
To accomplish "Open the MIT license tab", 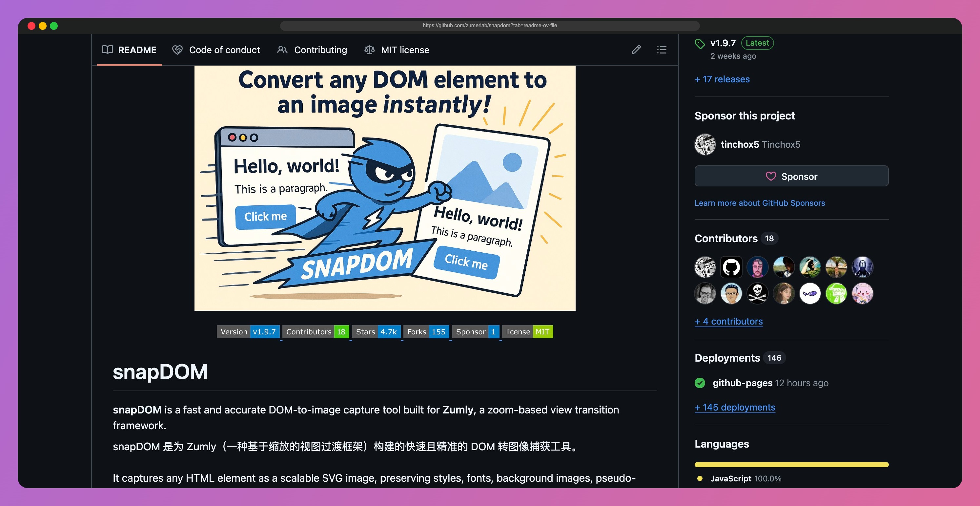I will click(x=397, y=50).
